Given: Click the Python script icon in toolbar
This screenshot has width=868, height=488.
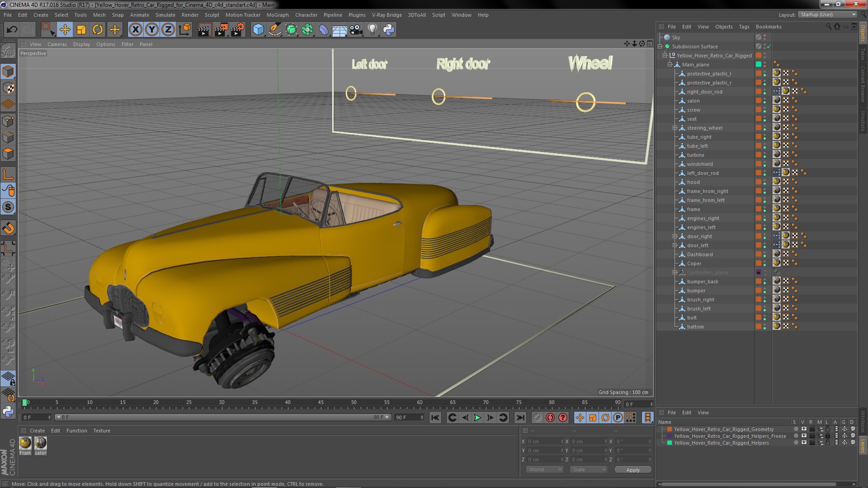Looking at the screenshot, I should tap(389, 30).
